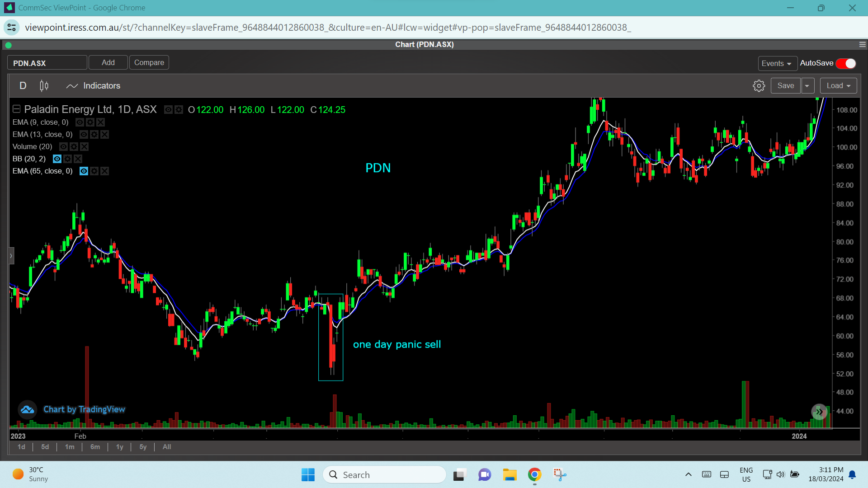
Task: Click the PDN.ASX symbol input field
Action: (47, 63)
